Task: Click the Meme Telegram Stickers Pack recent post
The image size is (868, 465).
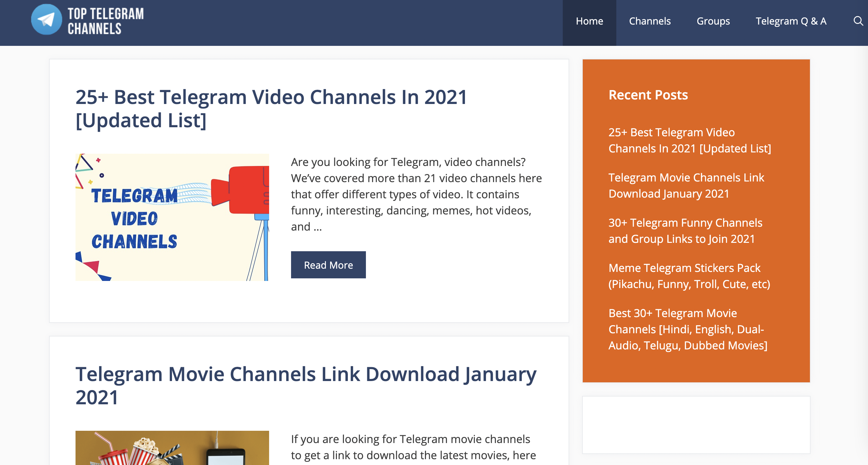Action: point(689,276)
